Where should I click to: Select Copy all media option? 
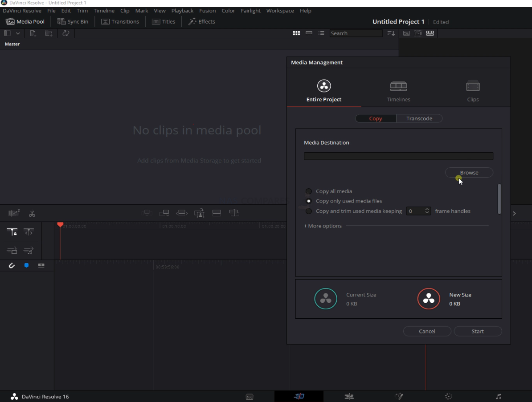click(308, 191)
